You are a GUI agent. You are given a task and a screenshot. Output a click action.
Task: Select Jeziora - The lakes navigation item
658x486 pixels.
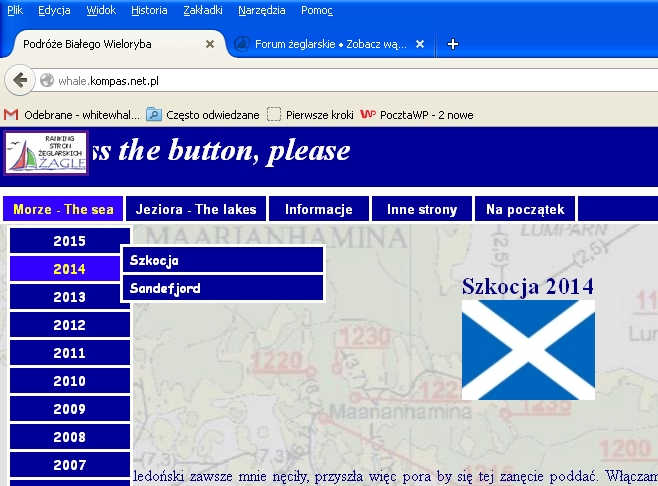(x=196, y=209)
